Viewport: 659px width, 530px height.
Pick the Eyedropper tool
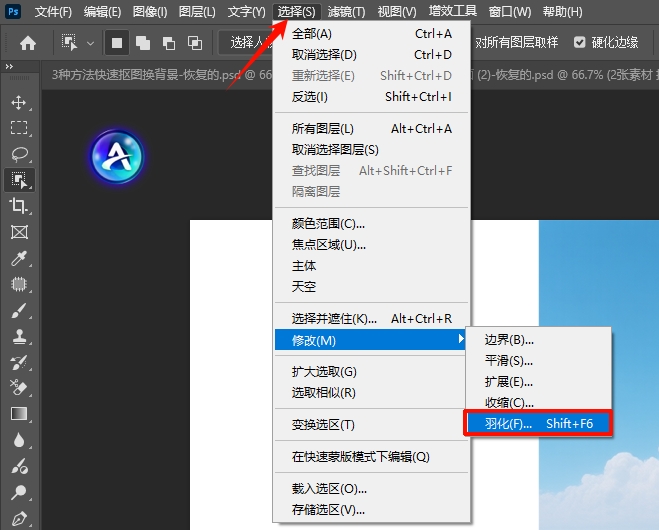coord(18,258)
